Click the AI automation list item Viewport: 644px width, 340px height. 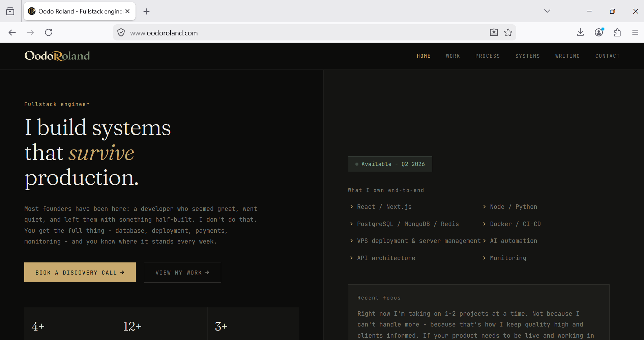click(x=510, y=241)
